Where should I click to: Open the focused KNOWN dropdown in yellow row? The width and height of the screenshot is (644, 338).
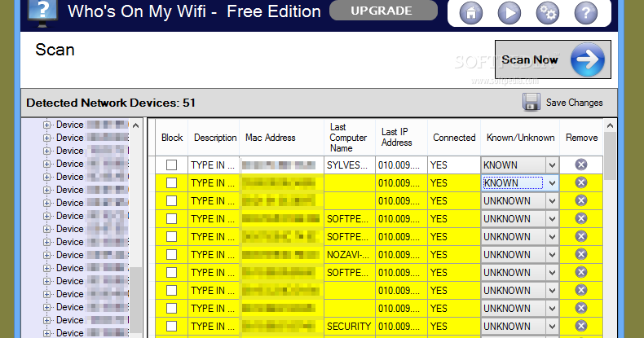tap(552, 183)
